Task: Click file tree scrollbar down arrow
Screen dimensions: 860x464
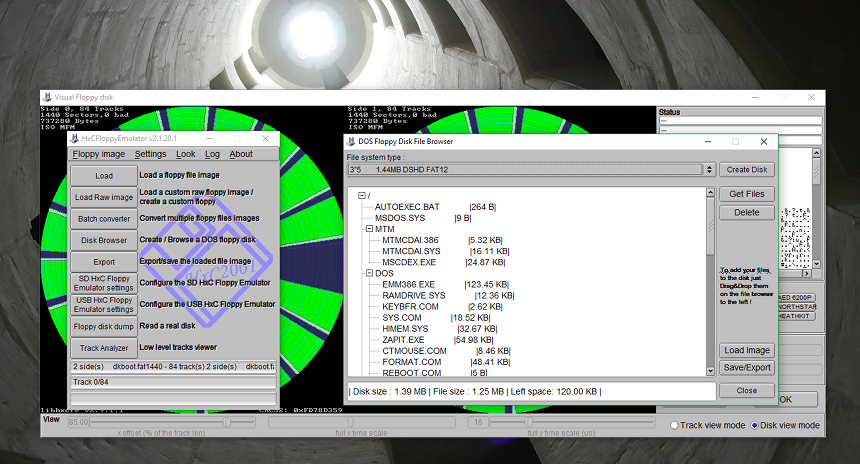Action: pyautogui.click(x=710, y=371)
